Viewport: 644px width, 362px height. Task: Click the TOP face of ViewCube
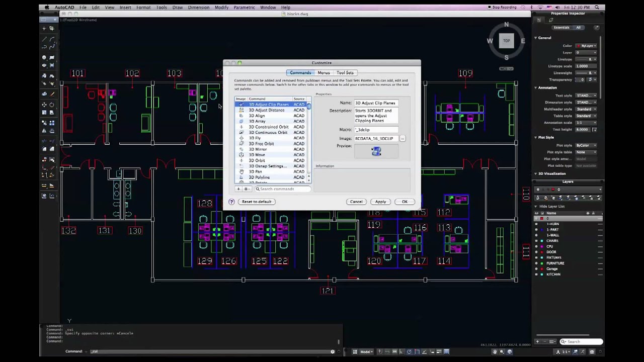pos(507,41)
